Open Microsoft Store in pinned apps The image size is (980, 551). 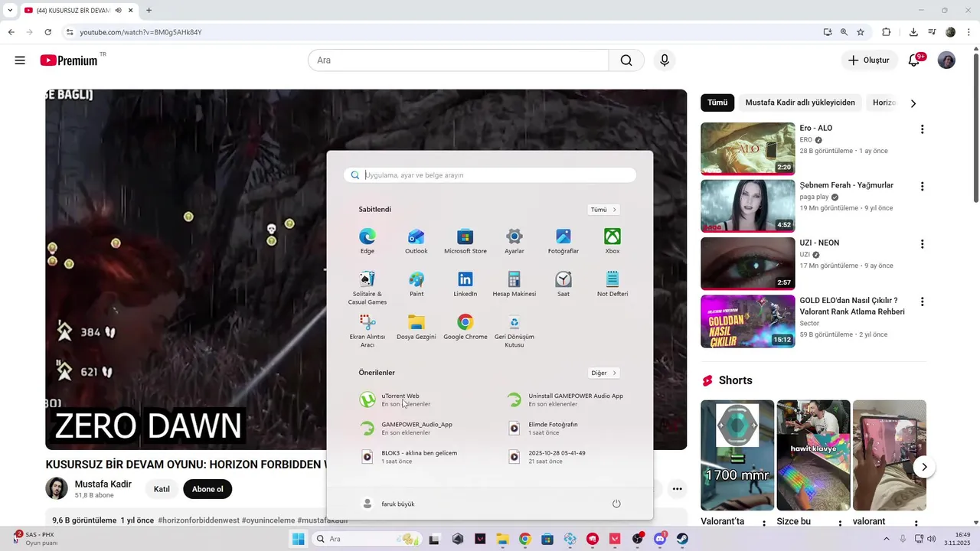tap(465, 240)
